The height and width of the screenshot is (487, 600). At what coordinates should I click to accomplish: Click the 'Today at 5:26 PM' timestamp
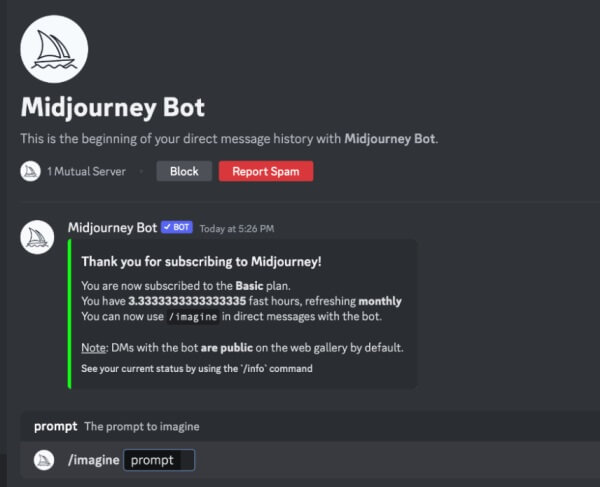tap(237, 229)
